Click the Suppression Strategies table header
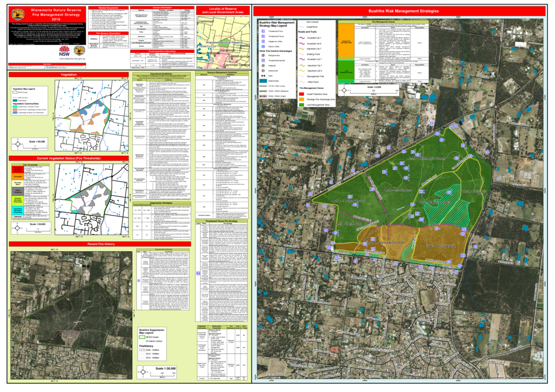 [x=161, y=203]
